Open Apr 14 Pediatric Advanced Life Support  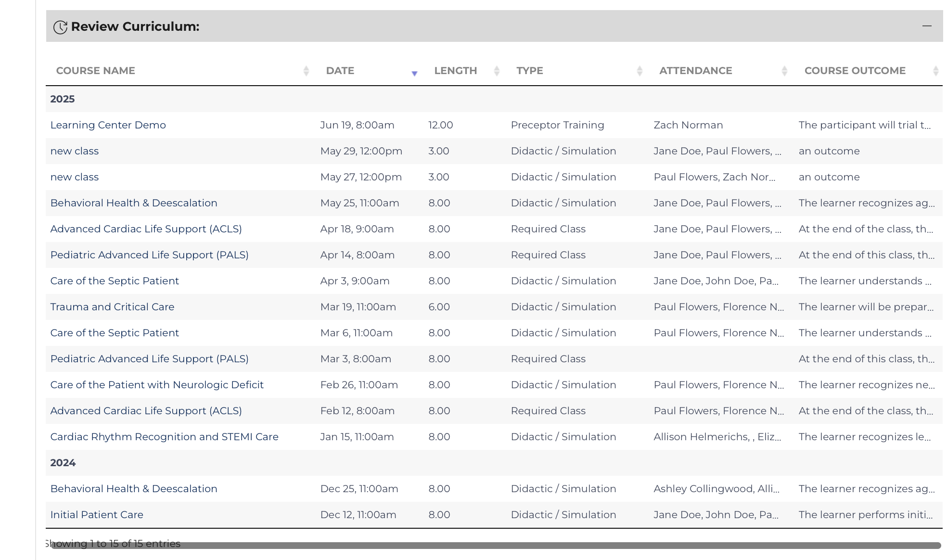pyautogui.click(x=150, y=255)
